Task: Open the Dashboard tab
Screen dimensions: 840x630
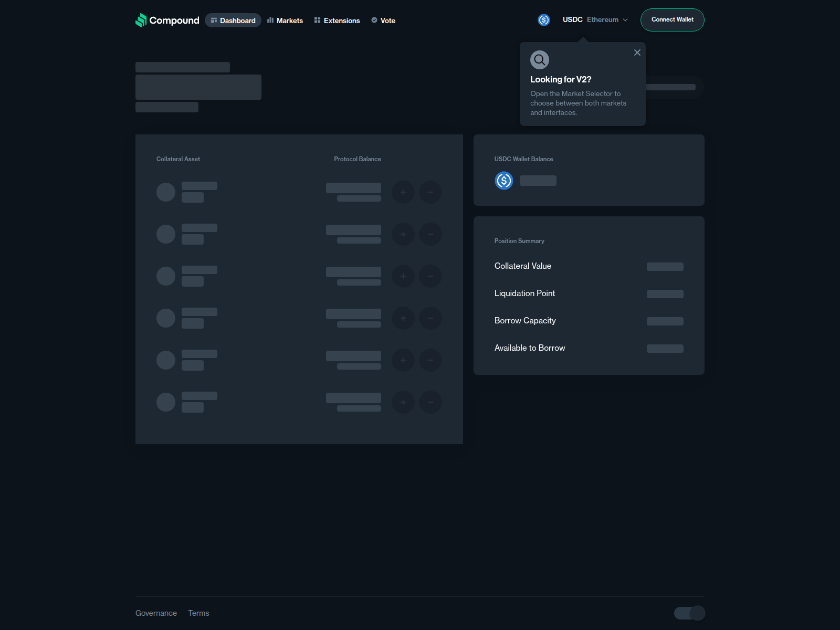Action: click(x=233, y=20)
